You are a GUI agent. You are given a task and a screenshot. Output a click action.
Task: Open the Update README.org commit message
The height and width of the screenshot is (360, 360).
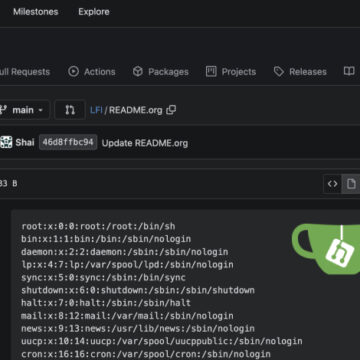145,143
